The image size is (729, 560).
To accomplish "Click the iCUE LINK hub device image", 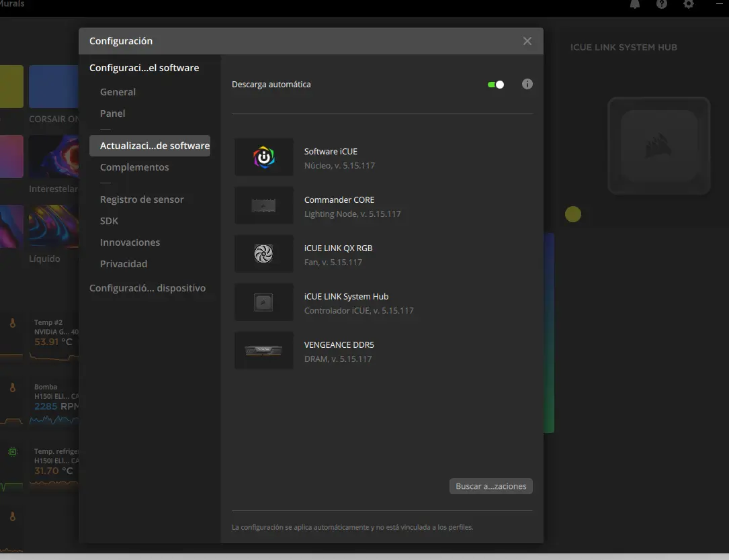I will (659, 146).
